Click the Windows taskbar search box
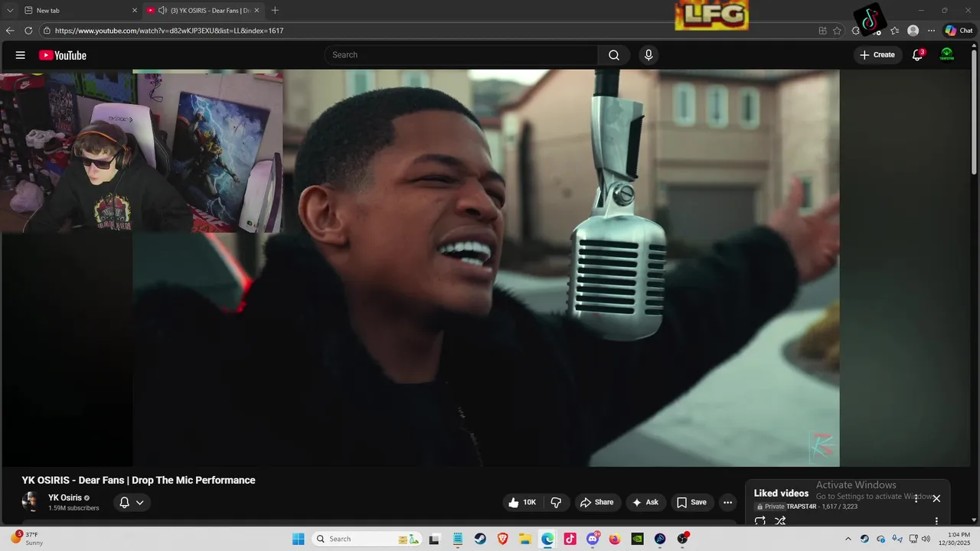980x551 pixels. [x=366, y=539]
